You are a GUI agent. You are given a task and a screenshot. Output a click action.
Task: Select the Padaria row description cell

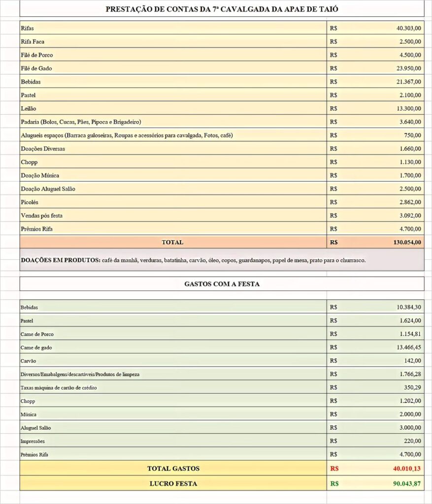[x=173, y=122]
